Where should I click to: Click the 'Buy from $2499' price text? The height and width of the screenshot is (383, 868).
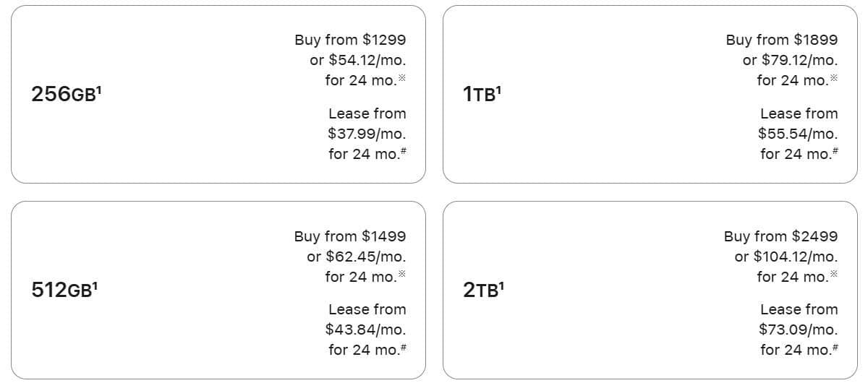(781, 236)
